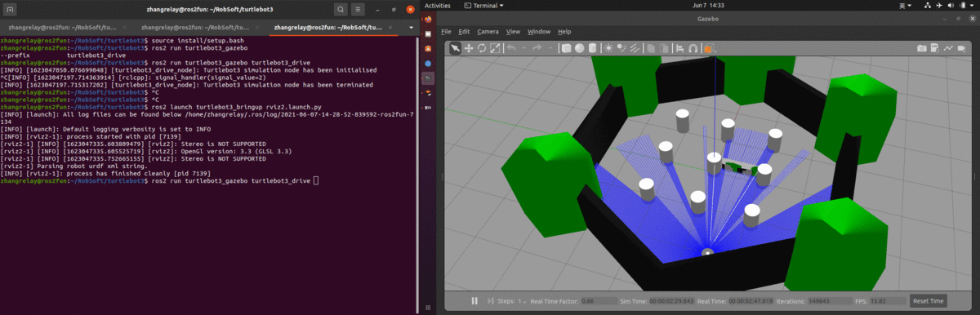This screenshot has width=980, height=315.
Task: Click the Paste icon in Gazebo toolbar
Action: coord(665,48)
